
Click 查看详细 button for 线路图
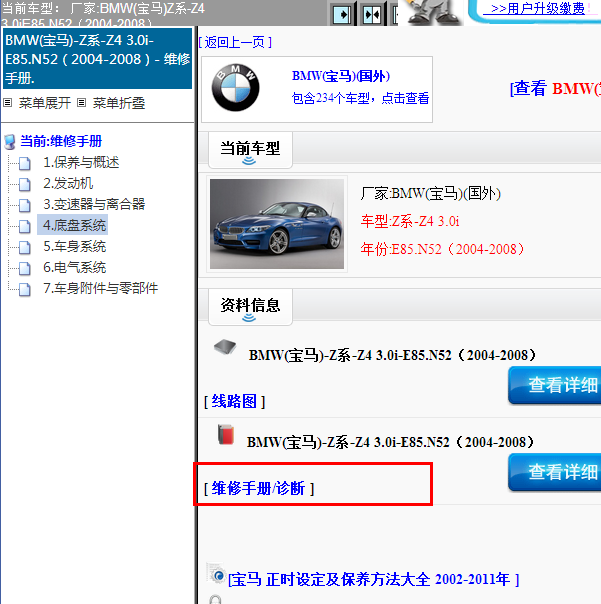pos(555,385)
